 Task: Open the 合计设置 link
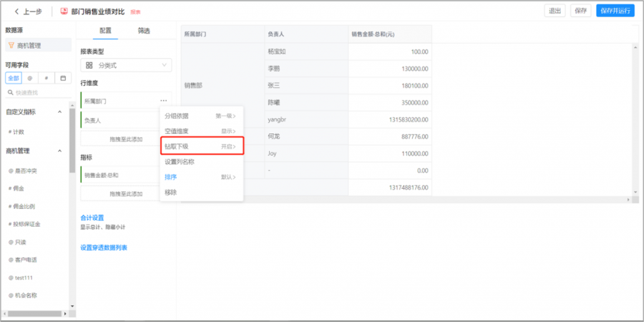92,218
